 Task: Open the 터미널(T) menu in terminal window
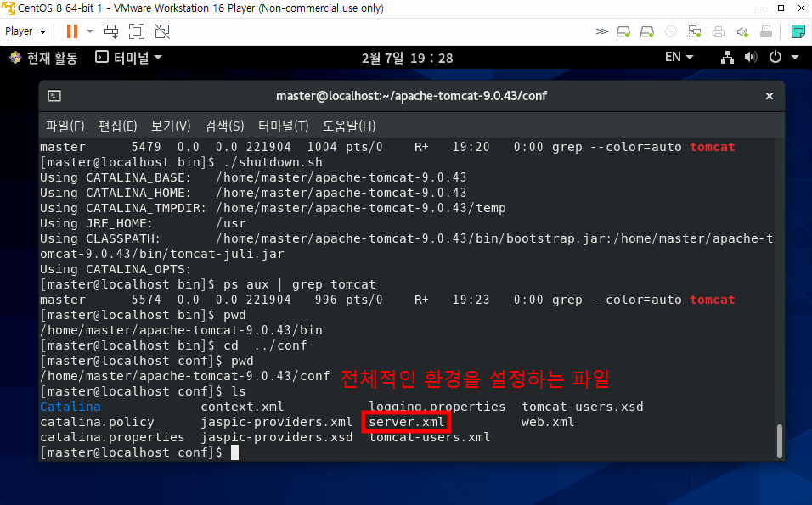(x=284, y=126)
